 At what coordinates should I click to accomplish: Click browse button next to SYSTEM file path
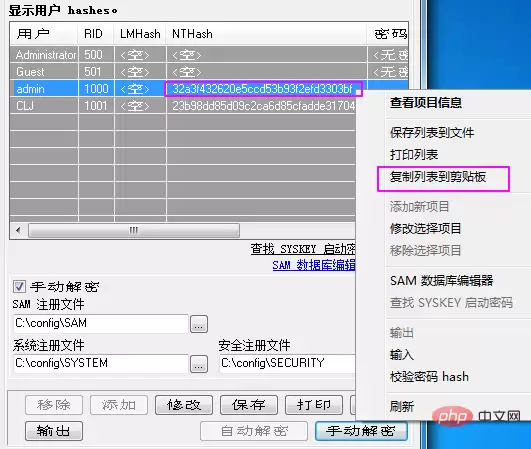pyautogui.click(x=199, y=364)
